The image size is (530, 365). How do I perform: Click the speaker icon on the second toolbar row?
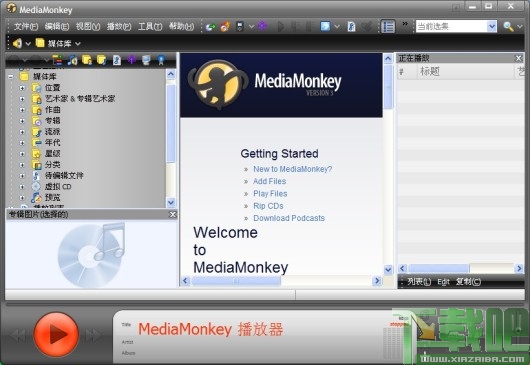coord(17,43)
